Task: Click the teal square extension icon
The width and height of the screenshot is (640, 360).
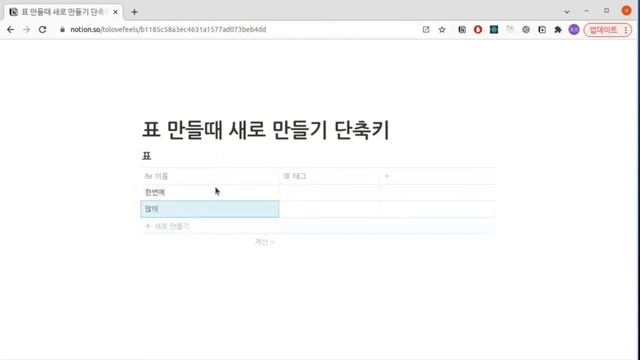Action: coord(494,29)
